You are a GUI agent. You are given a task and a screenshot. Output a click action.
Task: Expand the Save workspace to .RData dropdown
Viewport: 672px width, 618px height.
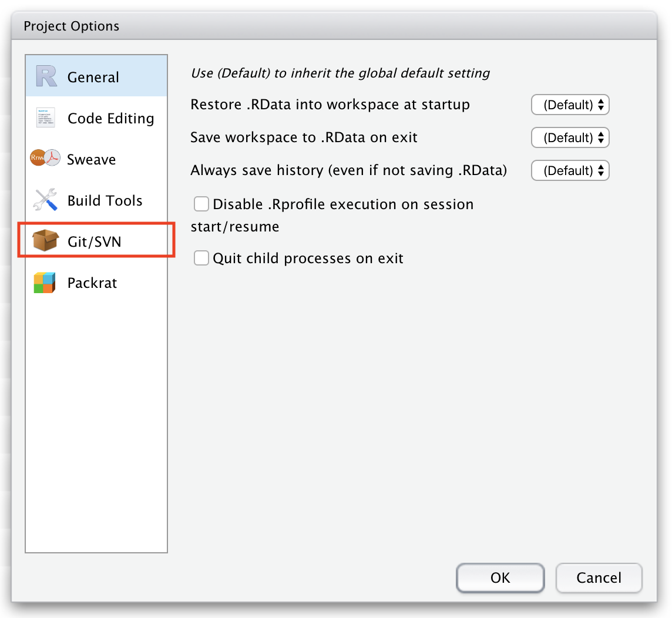coord(570,138)
